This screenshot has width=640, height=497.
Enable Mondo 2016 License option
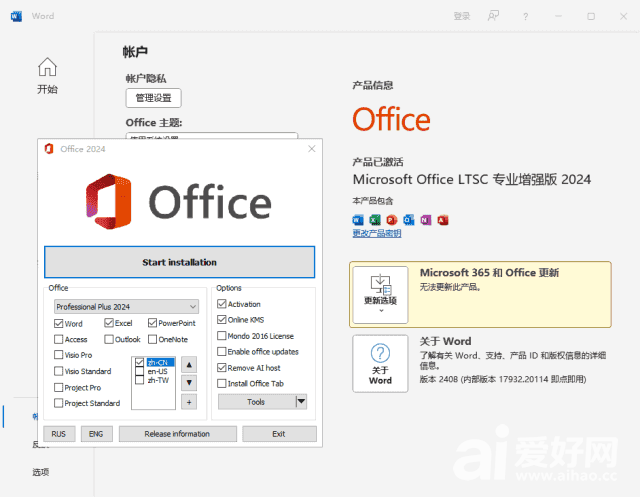click(x=222, y=336)
